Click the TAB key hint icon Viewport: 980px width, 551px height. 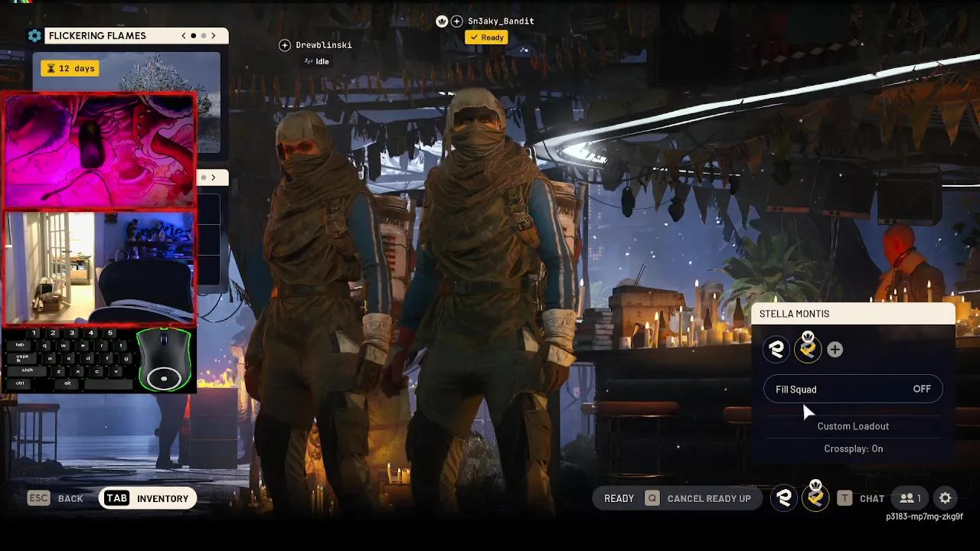coord(116,498)
